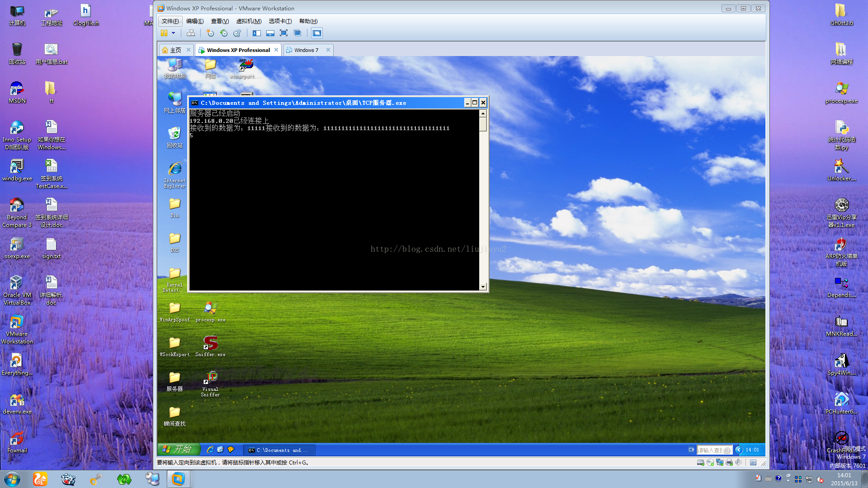
Task: Select the 瞬间查找 folder on XP desktop
Action: pos(175,416)
